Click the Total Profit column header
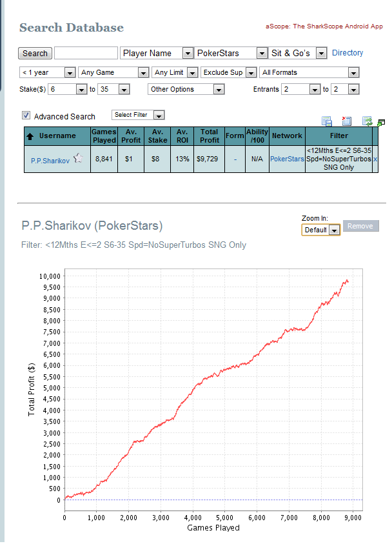Image resolution: width=392 pixels, height=546 pixels. pos(209,136)
